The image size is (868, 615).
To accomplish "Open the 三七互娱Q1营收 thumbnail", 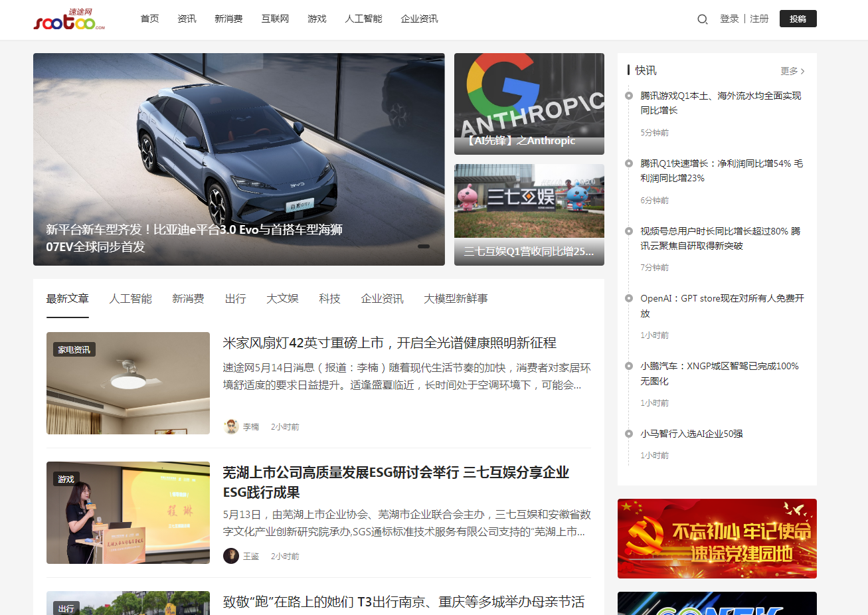I will pos(529,215).
